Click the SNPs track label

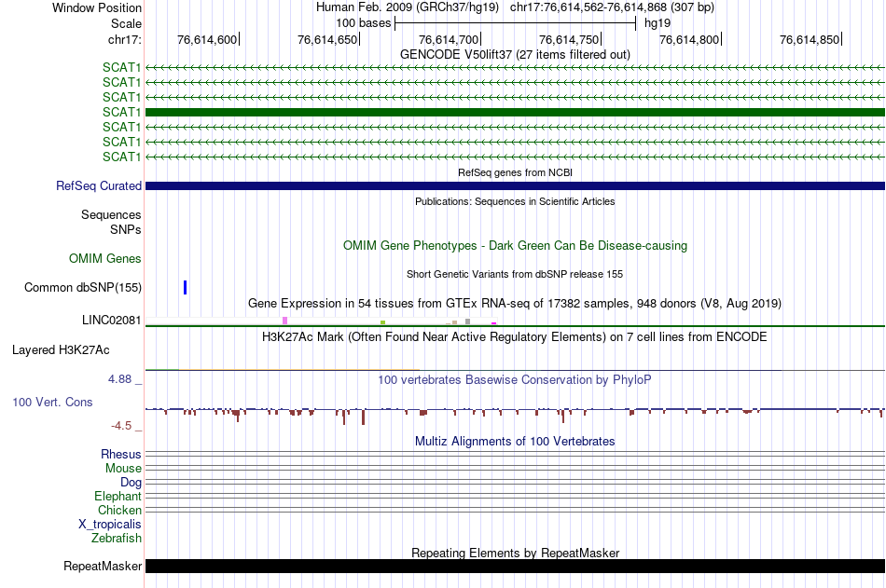(126, 230)
